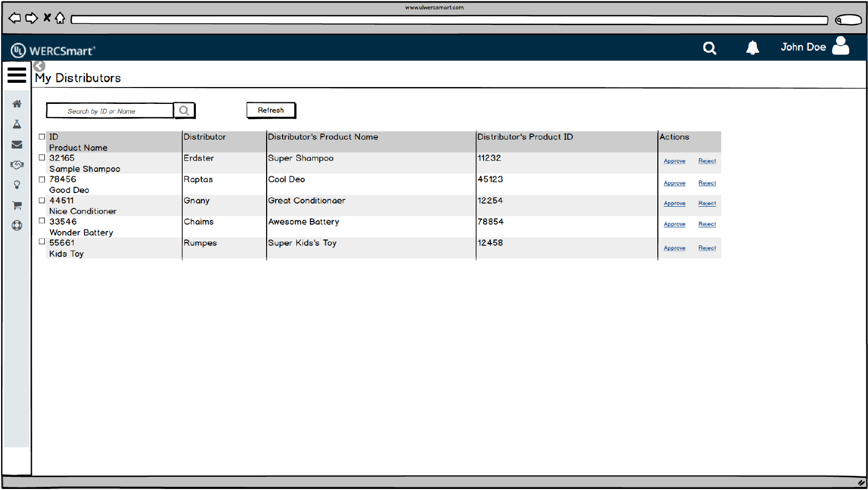Focus the Search by ID or Name field
The width and height of the screenshot is (868, 490).
tap(110, 111)
